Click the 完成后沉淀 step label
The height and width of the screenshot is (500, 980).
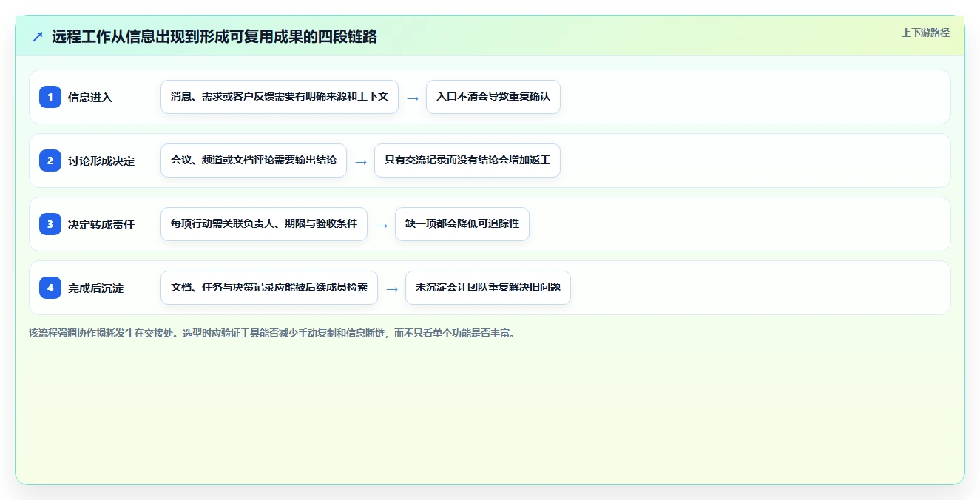[96, 288]
